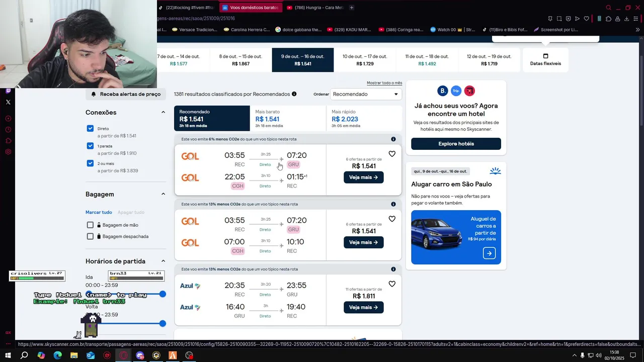Save the Azul R$ 1.811 flight heart
The image size is (644, 362).
pos(392,284)
